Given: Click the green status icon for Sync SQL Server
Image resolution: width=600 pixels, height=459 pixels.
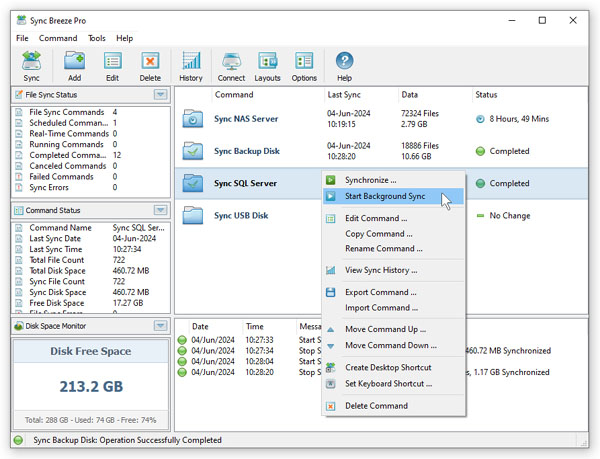Looking at the screenshot, I should click(x=480, y=183).
